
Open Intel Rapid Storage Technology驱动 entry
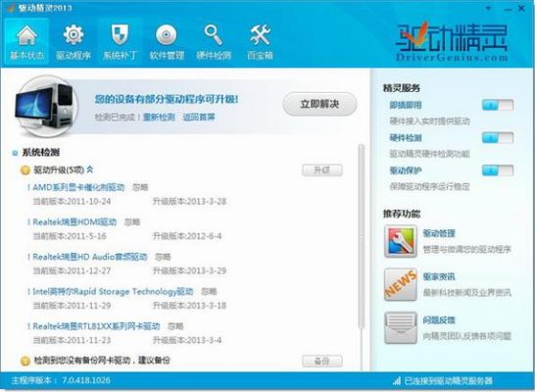(113, 292)
